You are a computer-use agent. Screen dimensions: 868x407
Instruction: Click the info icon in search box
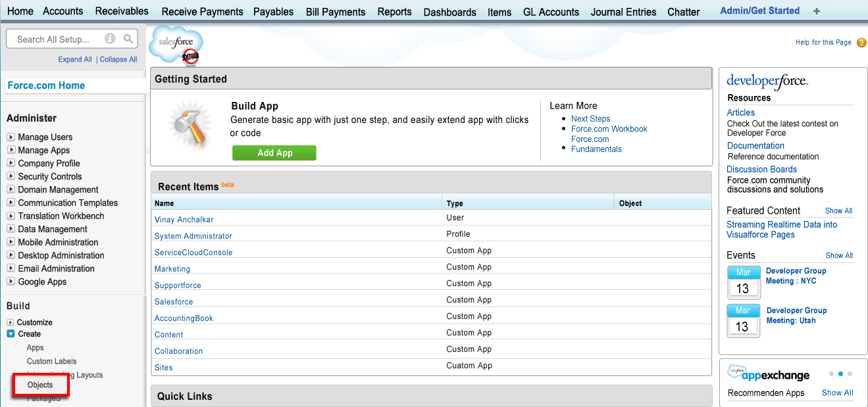(x=110, y=39)
